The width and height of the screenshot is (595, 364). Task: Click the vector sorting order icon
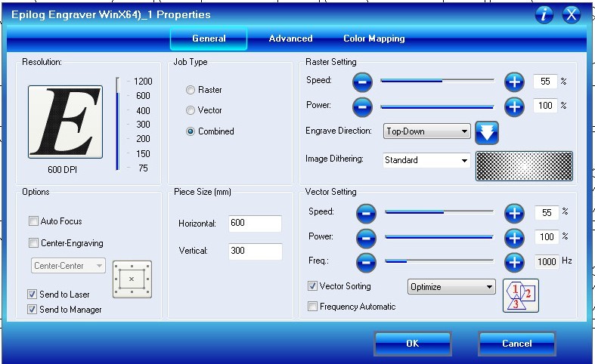[521, 296]
